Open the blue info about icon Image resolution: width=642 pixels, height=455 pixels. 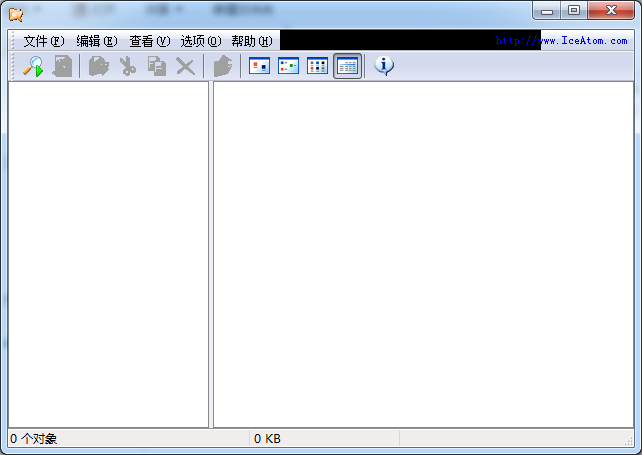tap(384, 66)
